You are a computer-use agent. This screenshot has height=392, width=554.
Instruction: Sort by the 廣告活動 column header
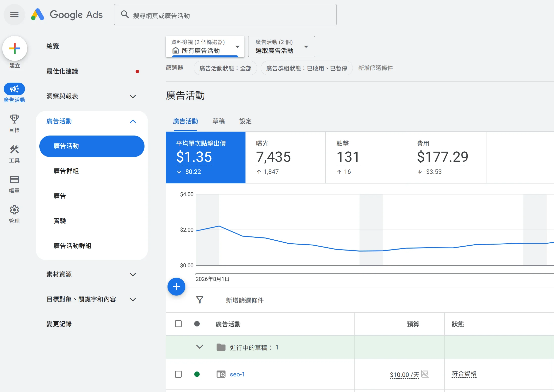click(x=228, y=324)
